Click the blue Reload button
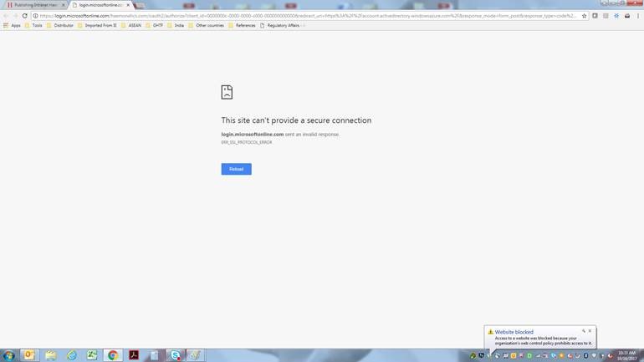Viewport: 644px width, 362px height. [236, 169]
